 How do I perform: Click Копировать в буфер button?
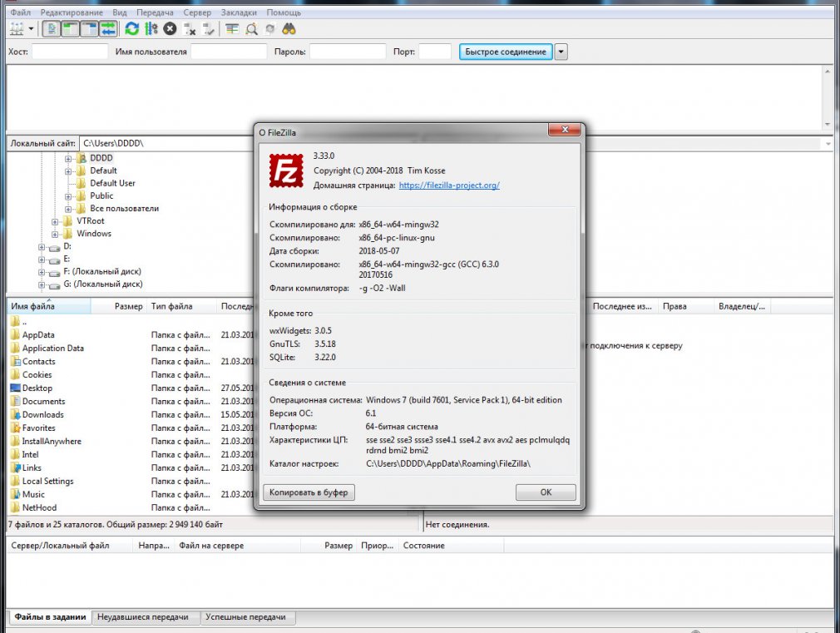coord(309,492)
